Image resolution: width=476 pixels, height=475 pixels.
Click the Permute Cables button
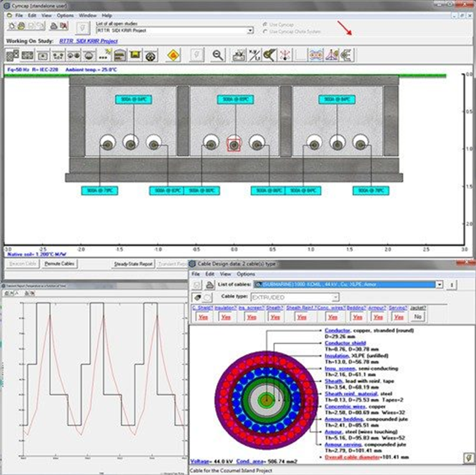(59, 264)
